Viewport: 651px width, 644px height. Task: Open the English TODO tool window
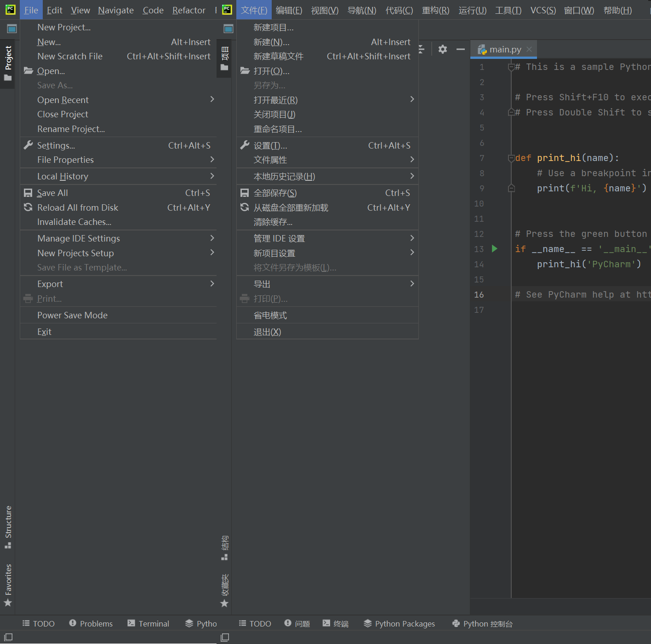39,623
